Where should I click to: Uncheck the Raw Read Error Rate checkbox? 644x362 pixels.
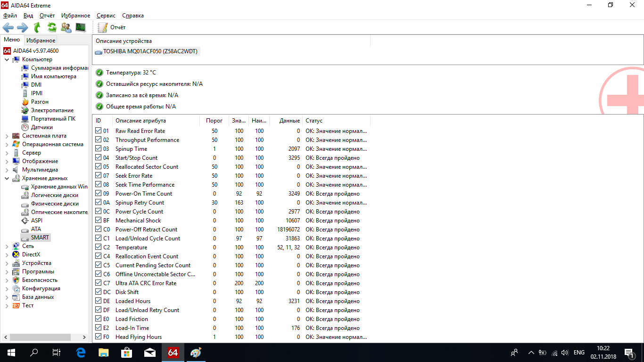[x=98, y=131]
